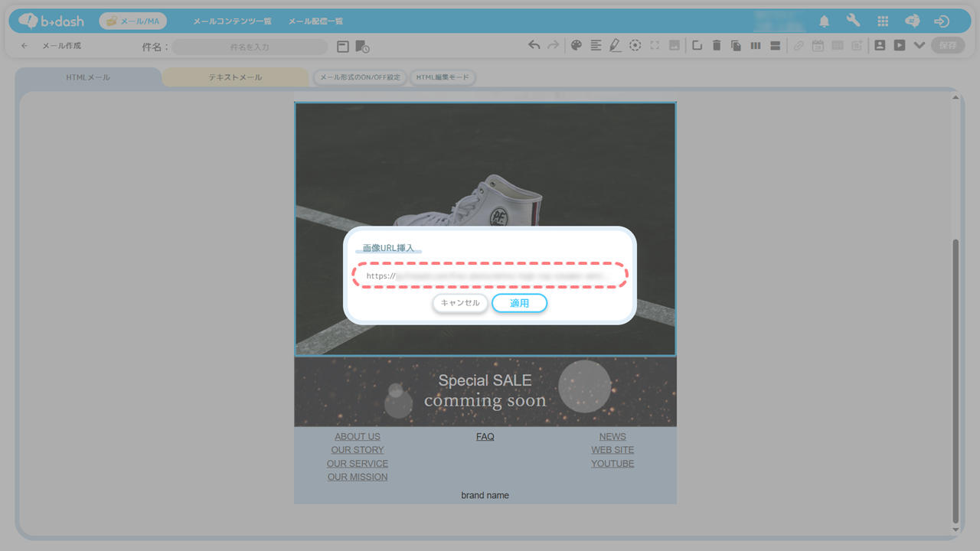Click the b→dash logo
This screenshot has width=980, height=551.
(51, 21)
